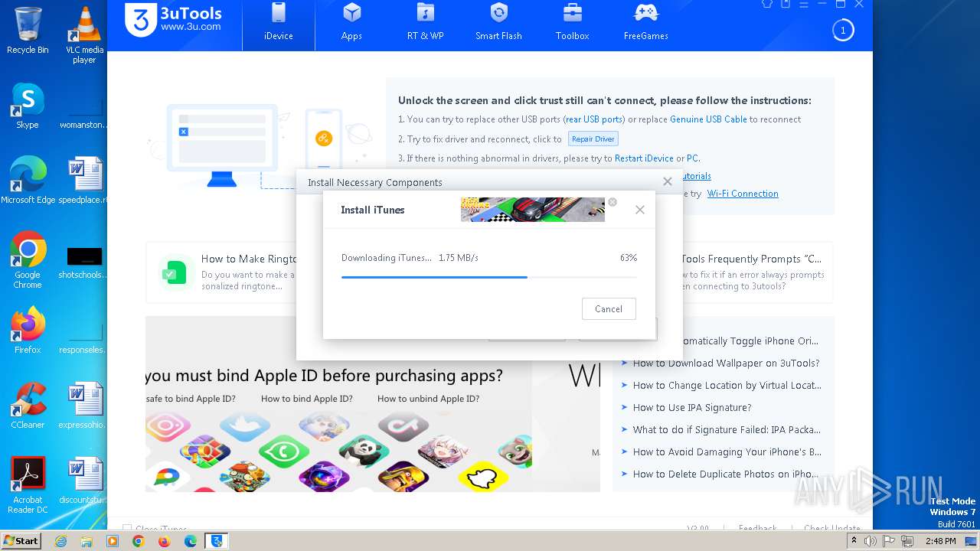Click the Repair Driver button
The width and height of the screenshot is (980, 551).
tap(593, 139)
